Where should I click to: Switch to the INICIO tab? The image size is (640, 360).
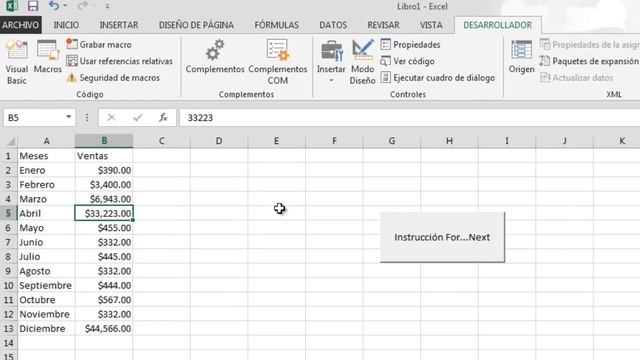66,25
